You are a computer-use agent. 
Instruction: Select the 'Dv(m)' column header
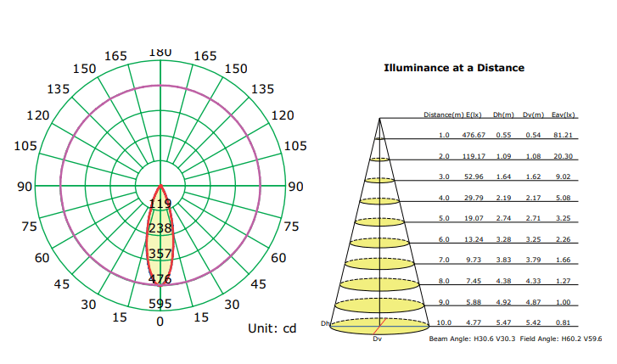coord(533,115)
